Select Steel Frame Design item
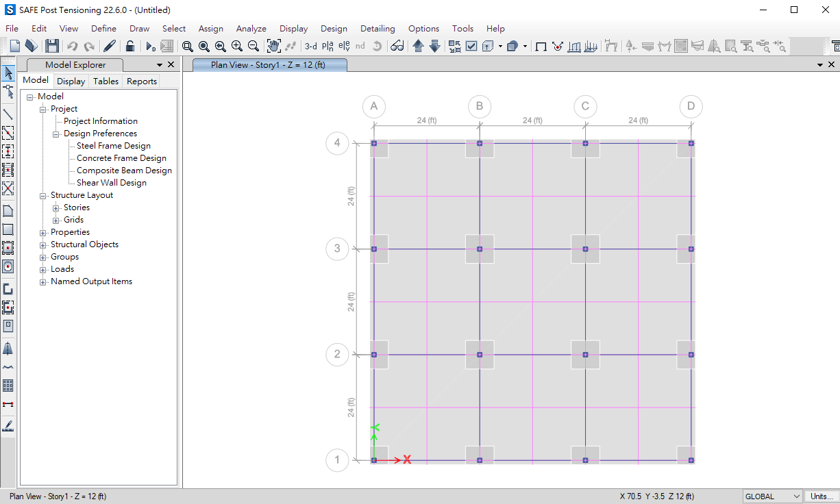840x504 pixels. pyautogui.click(x=114, y=146)
